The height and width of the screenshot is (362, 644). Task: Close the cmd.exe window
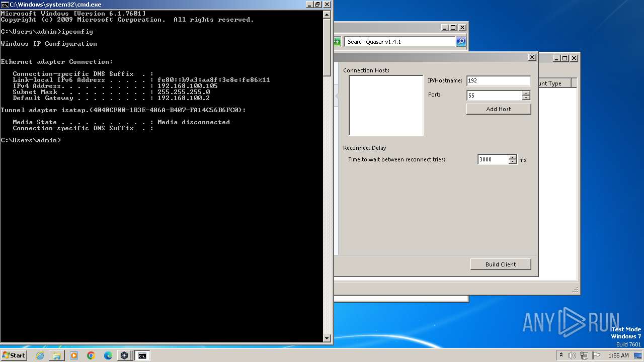click(327, 5)
